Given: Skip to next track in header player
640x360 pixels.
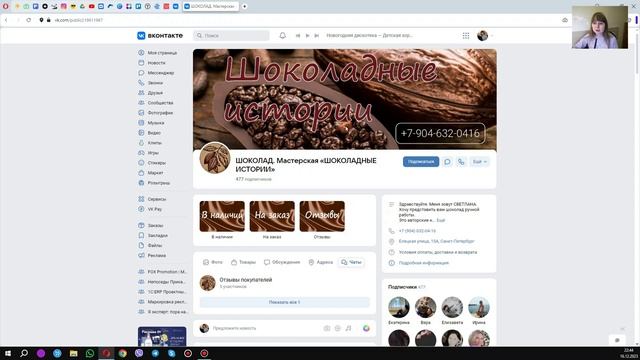Looking at the screenshot, I should [x=316, y=36].
